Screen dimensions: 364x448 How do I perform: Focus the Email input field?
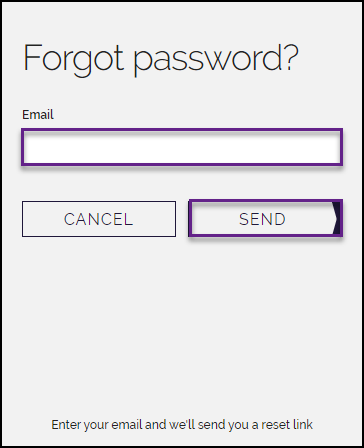click(x=182, y=147)
